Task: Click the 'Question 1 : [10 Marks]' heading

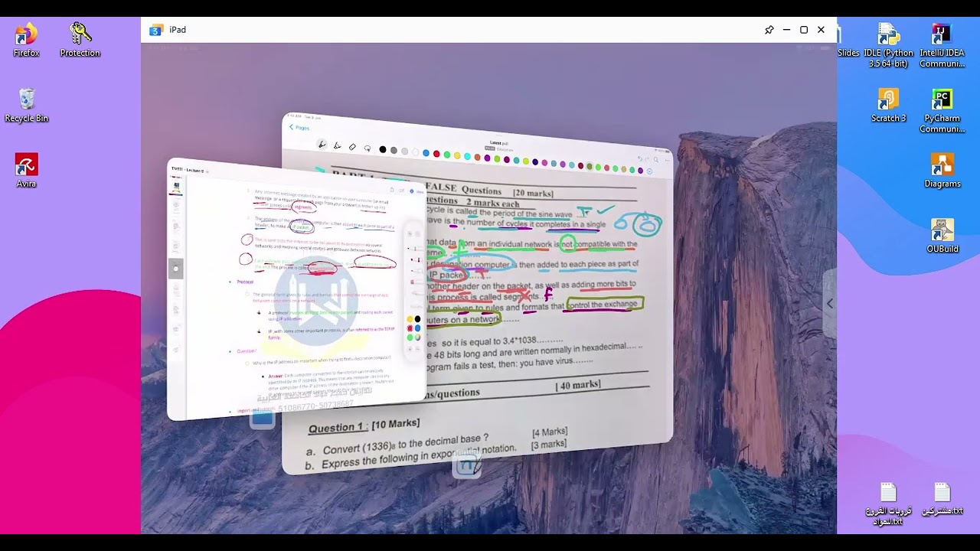Action: click(x=364, y=426)
